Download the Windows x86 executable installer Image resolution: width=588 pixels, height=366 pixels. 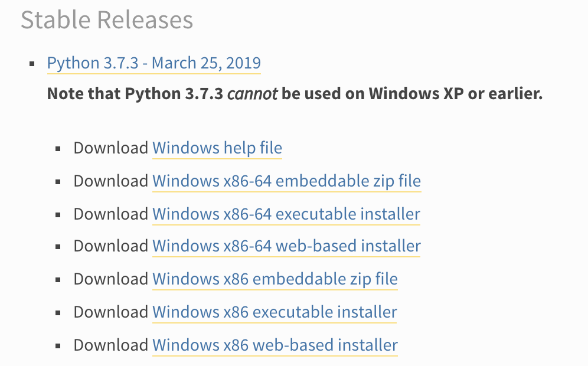tap(274, 312)
